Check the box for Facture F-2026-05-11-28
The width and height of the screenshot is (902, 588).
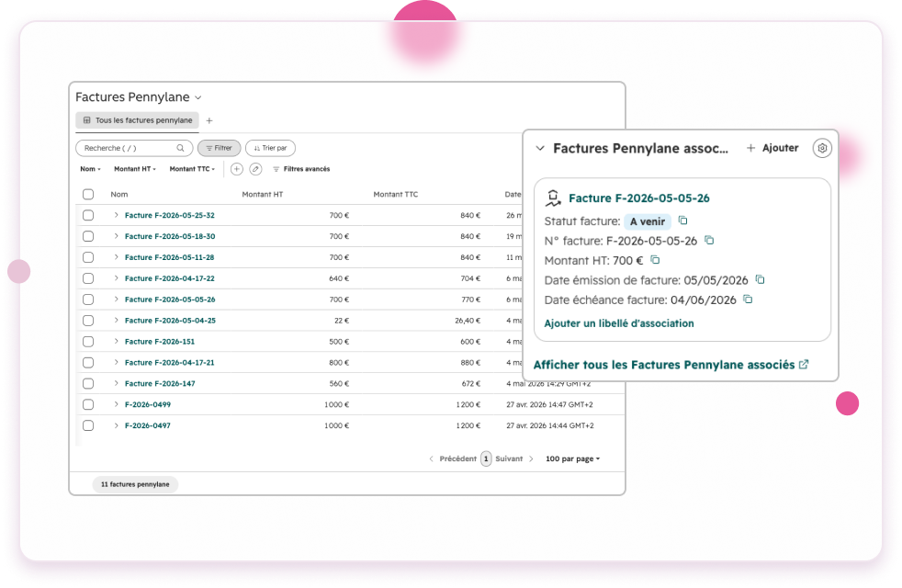click(x=88, y=257)
